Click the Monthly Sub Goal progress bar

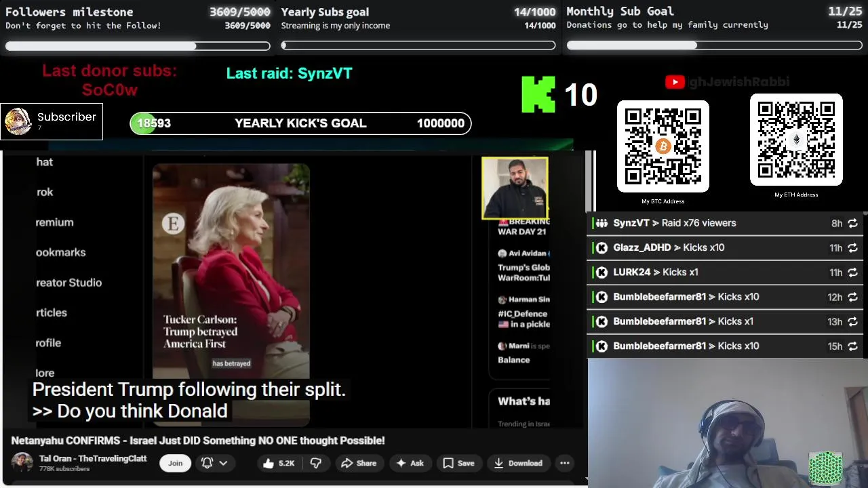[715, 45]
